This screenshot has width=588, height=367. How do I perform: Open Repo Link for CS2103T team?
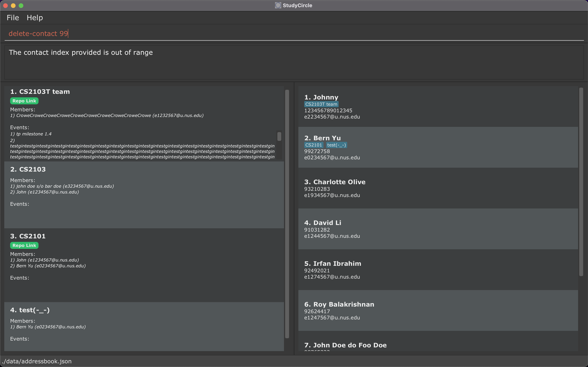24,101
